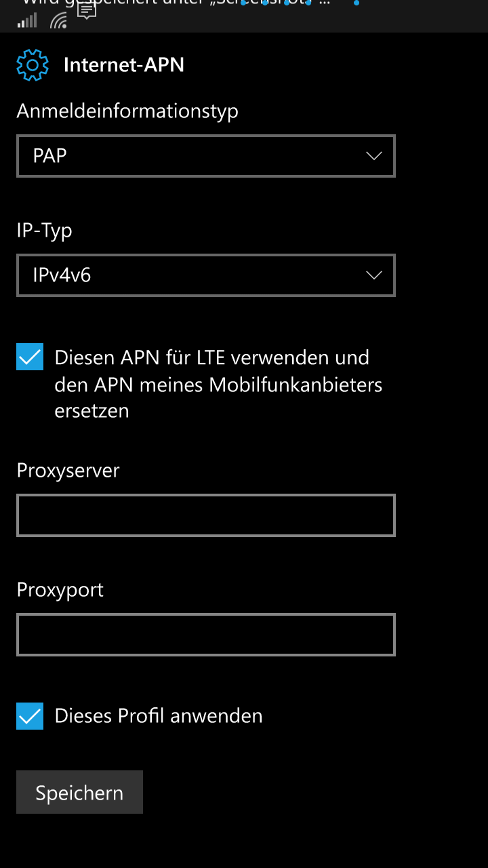This screenshot has height=868, width=488.
Task: Click the IP-Typ label
Action: click(45, 231)
